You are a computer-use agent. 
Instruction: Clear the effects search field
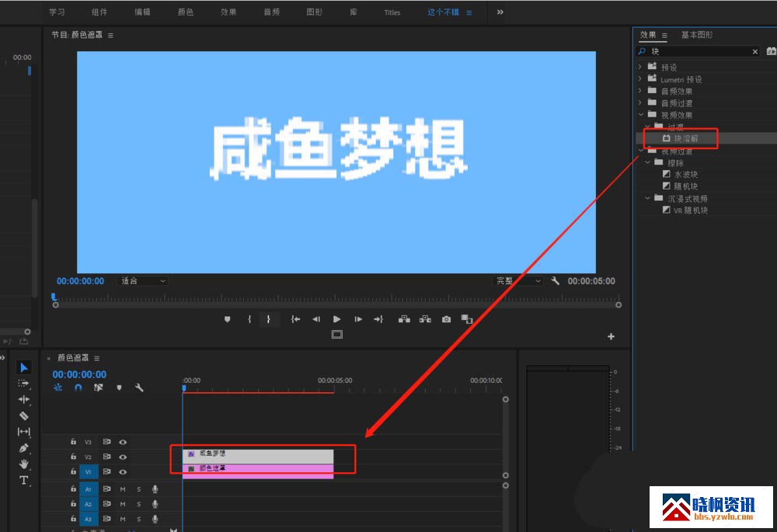(x=755, y=51)
